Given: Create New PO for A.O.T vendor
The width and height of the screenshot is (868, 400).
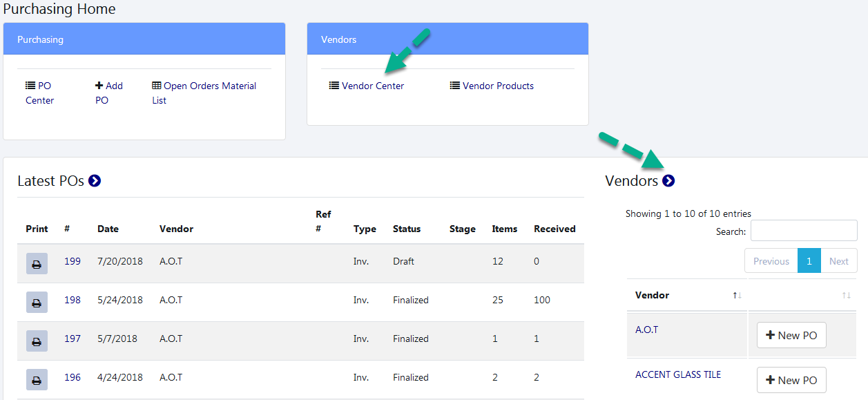Looking at the screenshot, I should tap(791, 336).
